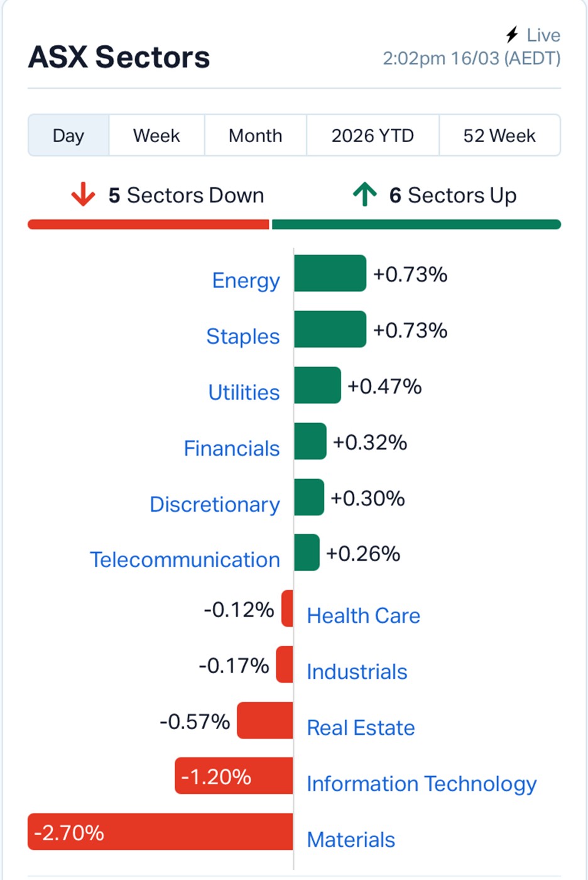Click the green sectors-up progress bar
Screen dimensions: 588x880
tap(416, 224)
